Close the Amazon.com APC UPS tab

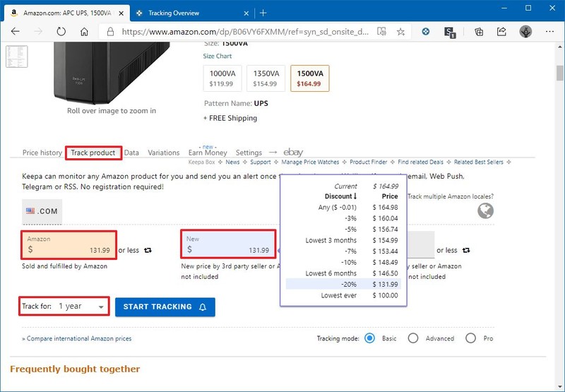click(121, 13)
